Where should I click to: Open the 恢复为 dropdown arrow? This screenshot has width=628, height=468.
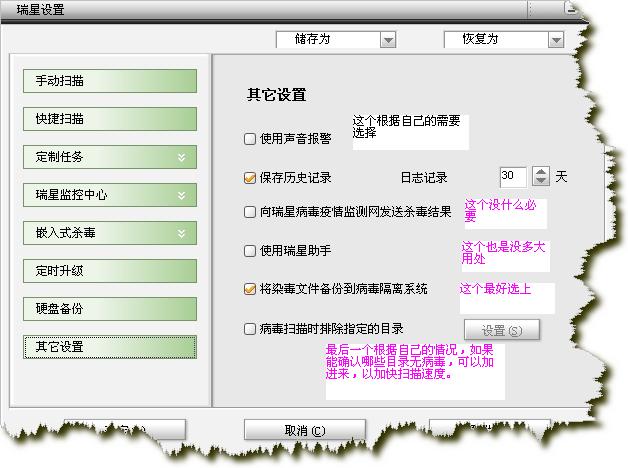pyautogui.click(x=556, y=40)
